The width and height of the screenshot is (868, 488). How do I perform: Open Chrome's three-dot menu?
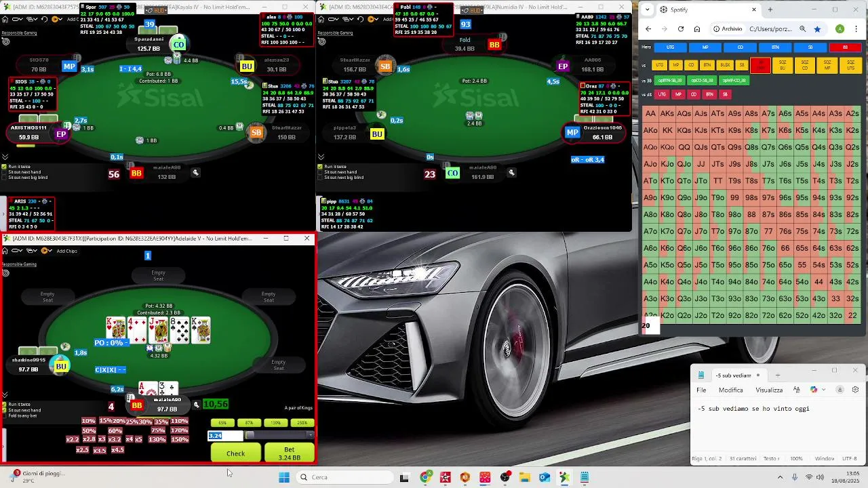click(x=856, y=29)
